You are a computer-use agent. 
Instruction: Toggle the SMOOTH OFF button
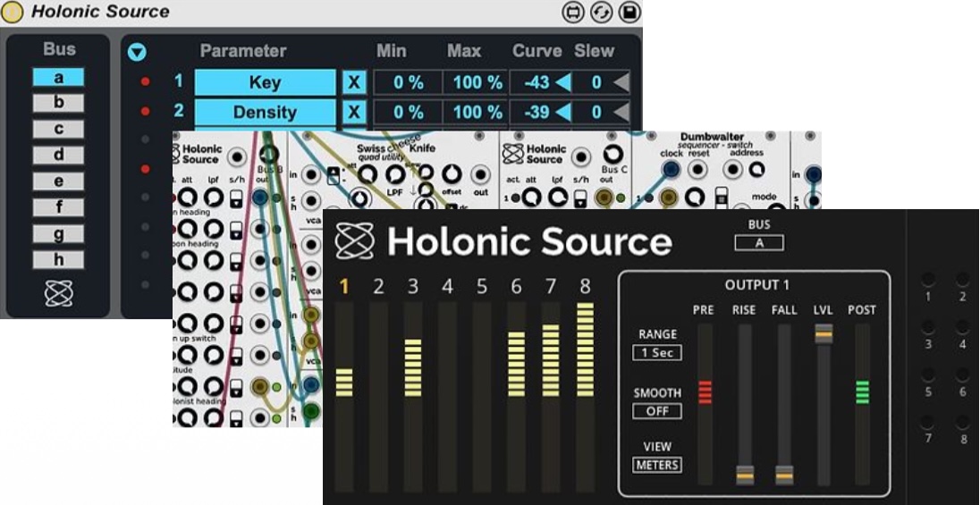coord(657,411)
